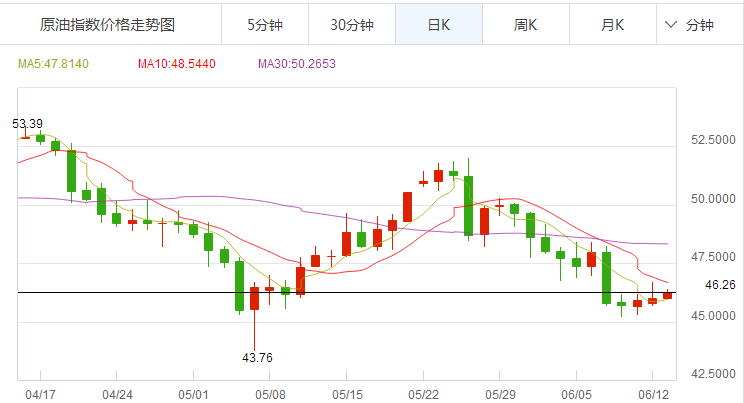Click the 42.5000 price axis label
Image resolution: width=744 pixels, height=403 pixels.
[x=713, y=374]
